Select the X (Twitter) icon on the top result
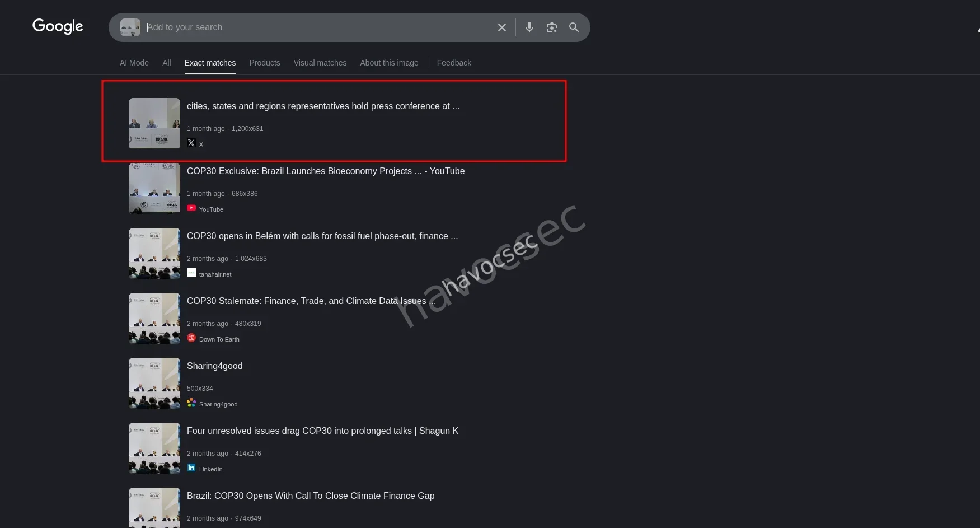 (191, 143)
